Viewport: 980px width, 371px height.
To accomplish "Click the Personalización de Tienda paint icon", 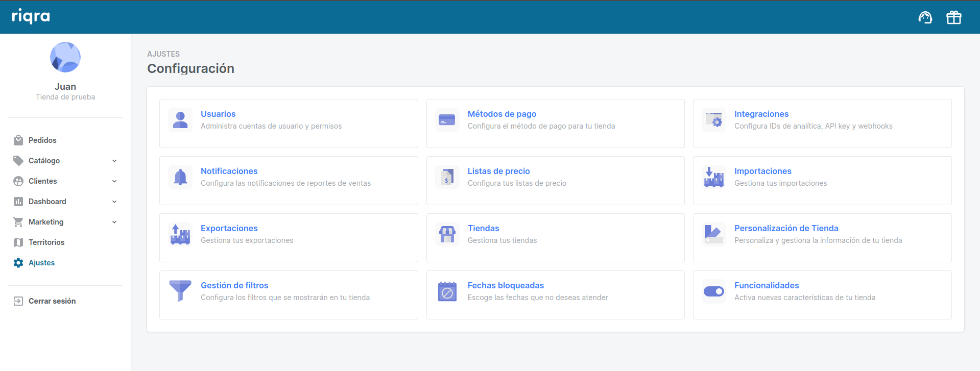I will (714, 234).
